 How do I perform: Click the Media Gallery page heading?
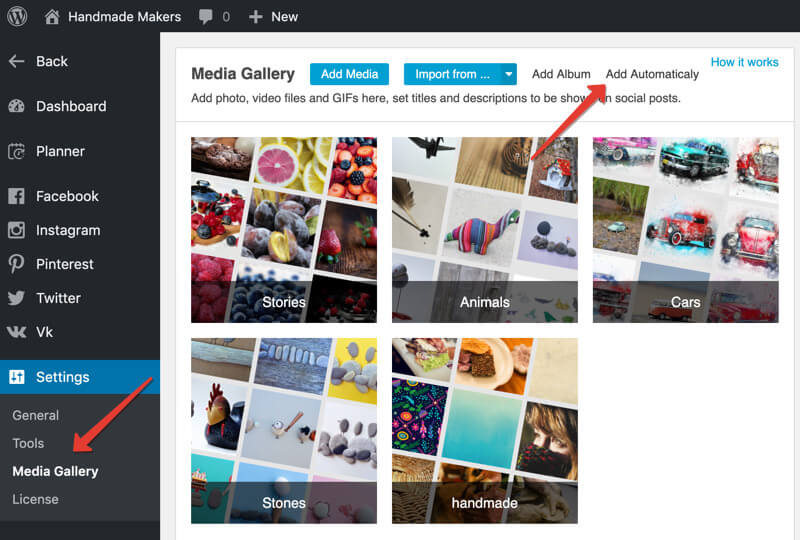click(x=243, y=74)
